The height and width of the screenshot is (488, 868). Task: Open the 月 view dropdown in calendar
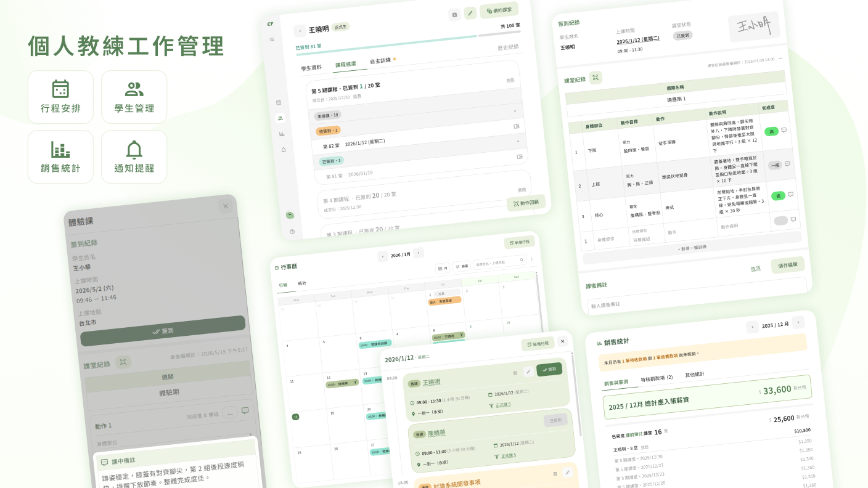click(x=443, y=268)
